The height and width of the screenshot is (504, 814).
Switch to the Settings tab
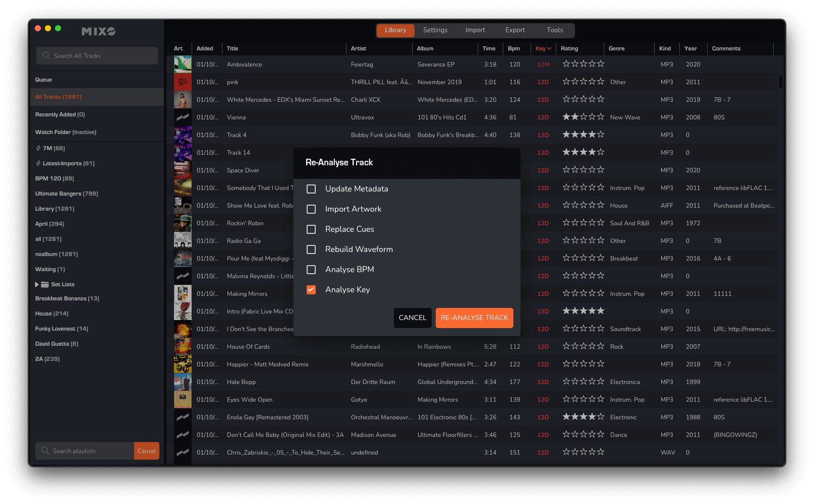(435, 30)
